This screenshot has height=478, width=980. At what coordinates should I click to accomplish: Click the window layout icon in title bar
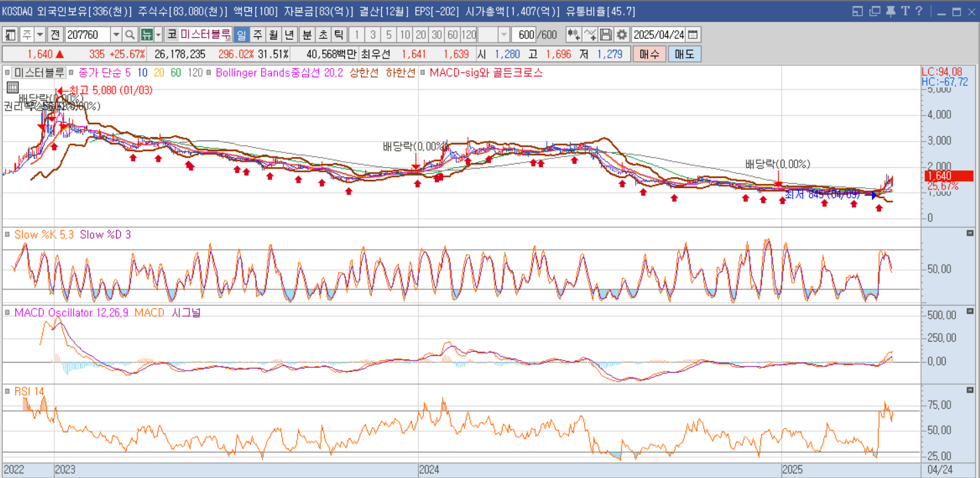858,11
